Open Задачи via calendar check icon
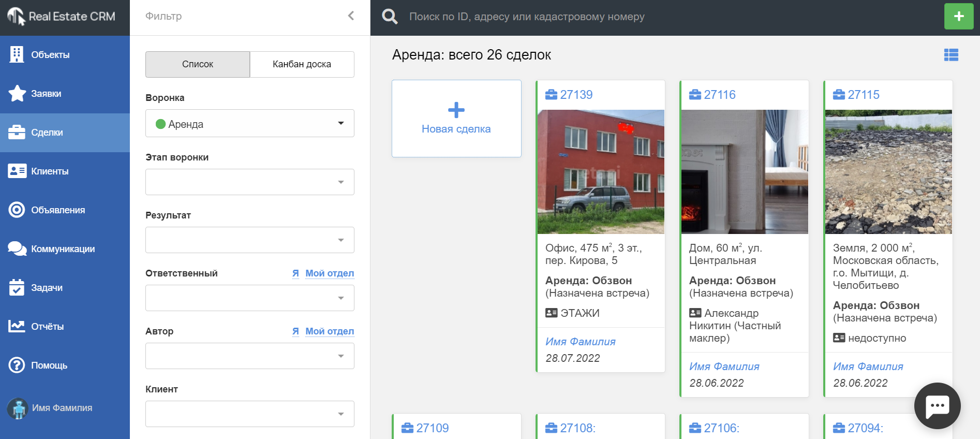The width and height of the screenshot is (980, 439). (x=17, y=287)
